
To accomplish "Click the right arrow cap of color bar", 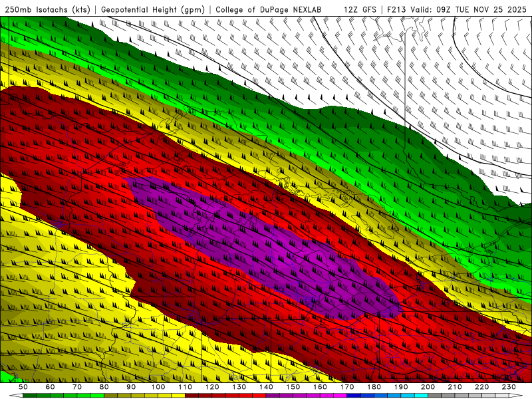I will (516, 395).
